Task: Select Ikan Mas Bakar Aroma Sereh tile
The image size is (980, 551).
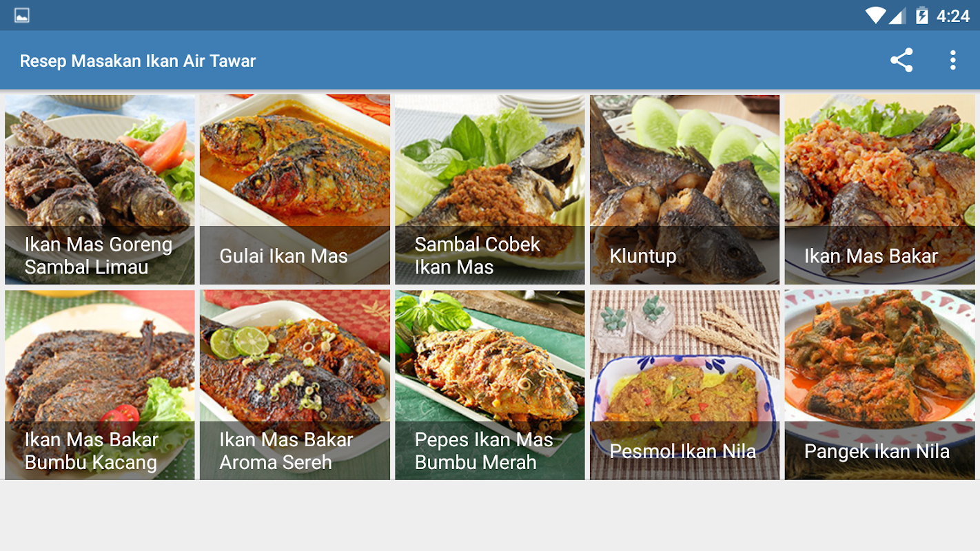Action: (x=295, y=384)
